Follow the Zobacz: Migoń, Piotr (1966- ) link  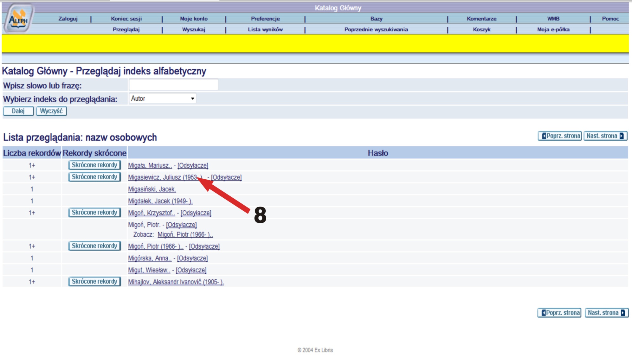[x=185, y=235]
